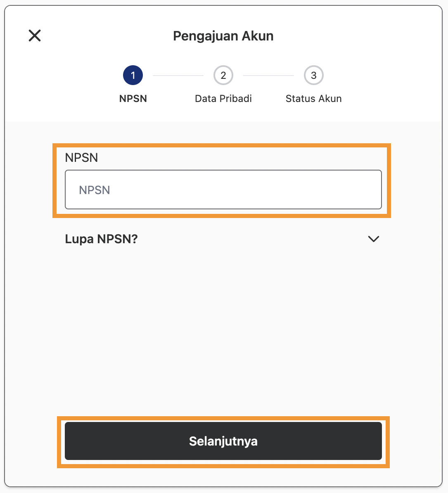Open the Status Akun step label
The image size is (448, 493).
(x=314, y=99)
